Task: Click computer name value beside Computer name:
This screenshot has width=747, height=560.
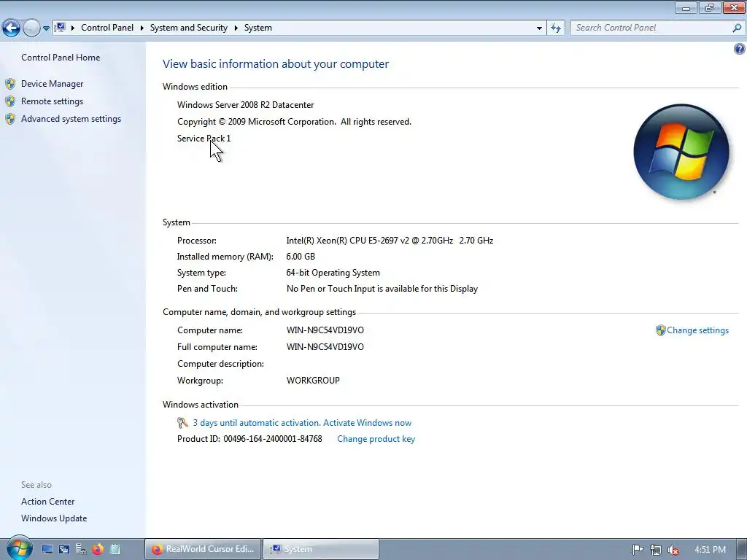Action: click(325, 330)
